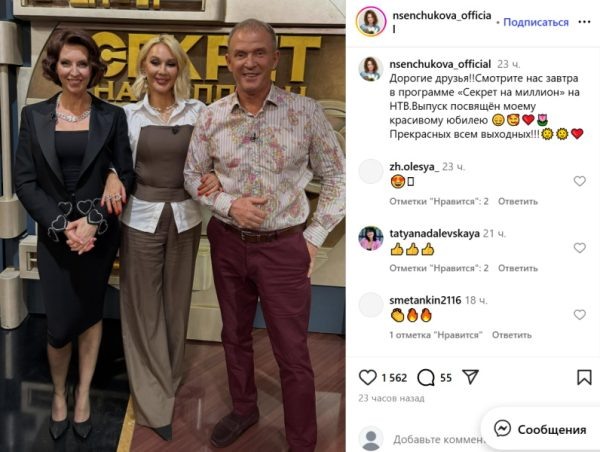Like tatyanadalevskaya's comment

point(580,248)
